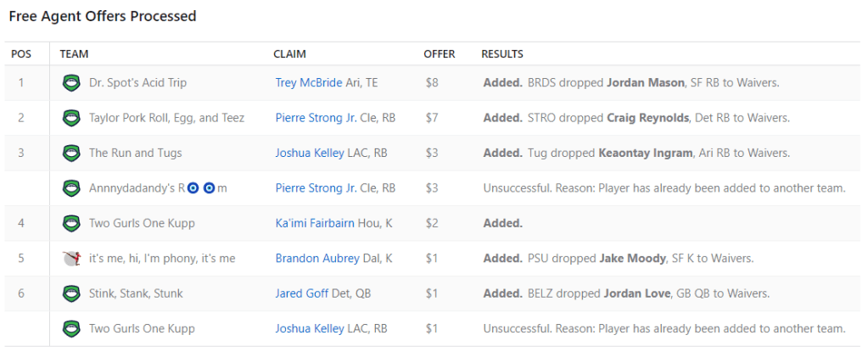868x363 pixels.
Task: Select Stink, Stank, Stunk team logo
Action: (71, 294)
